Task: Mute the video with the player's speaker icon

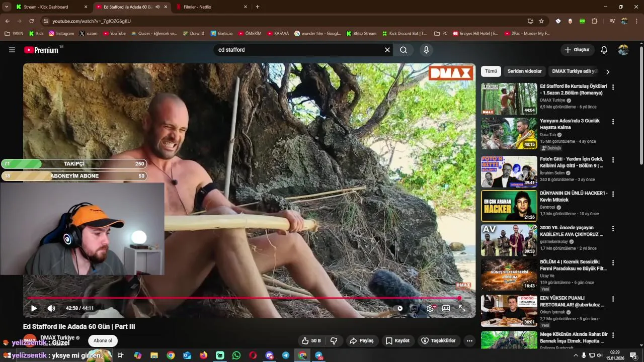Action: (51, 308)
